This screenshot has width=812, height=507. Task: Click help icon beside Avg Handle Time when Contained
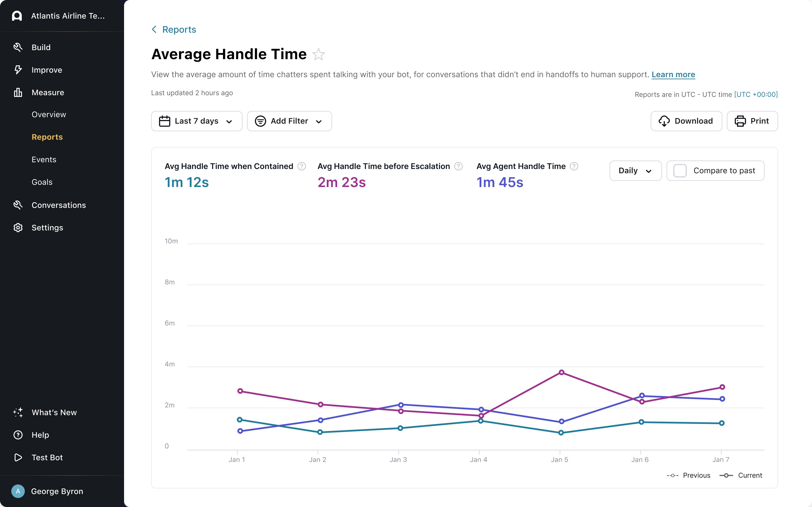click(x=302, y=166)
